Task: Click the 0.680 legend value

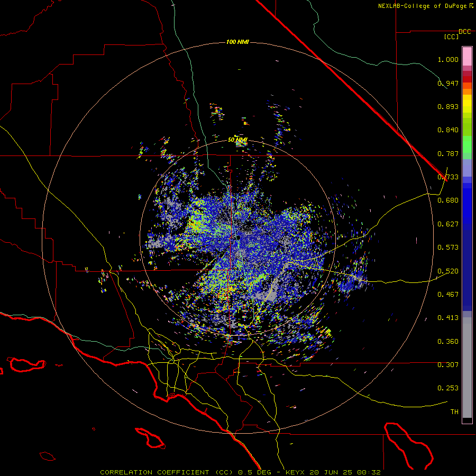Action: tap(448, 200)
